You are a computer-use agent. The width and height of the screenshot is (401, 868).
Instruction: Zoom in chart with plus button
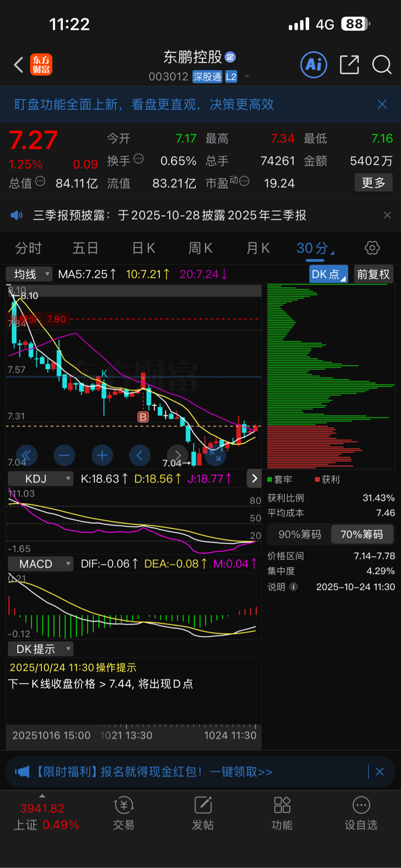(102, 455)
